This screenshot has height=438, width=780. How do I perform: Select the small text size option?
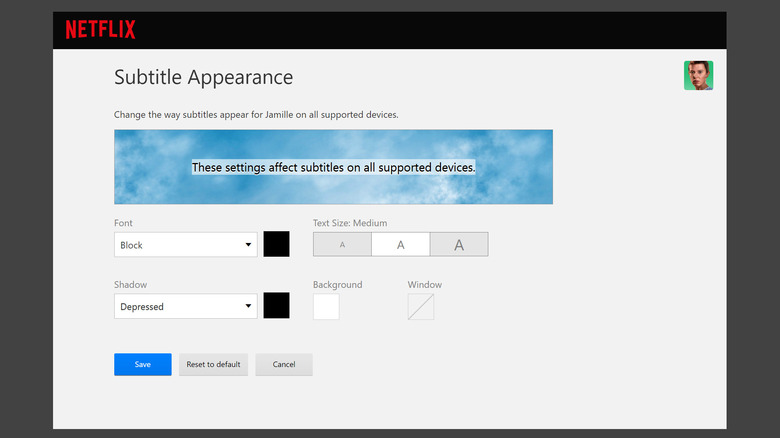pyautogui.click(x=342, y=245)
